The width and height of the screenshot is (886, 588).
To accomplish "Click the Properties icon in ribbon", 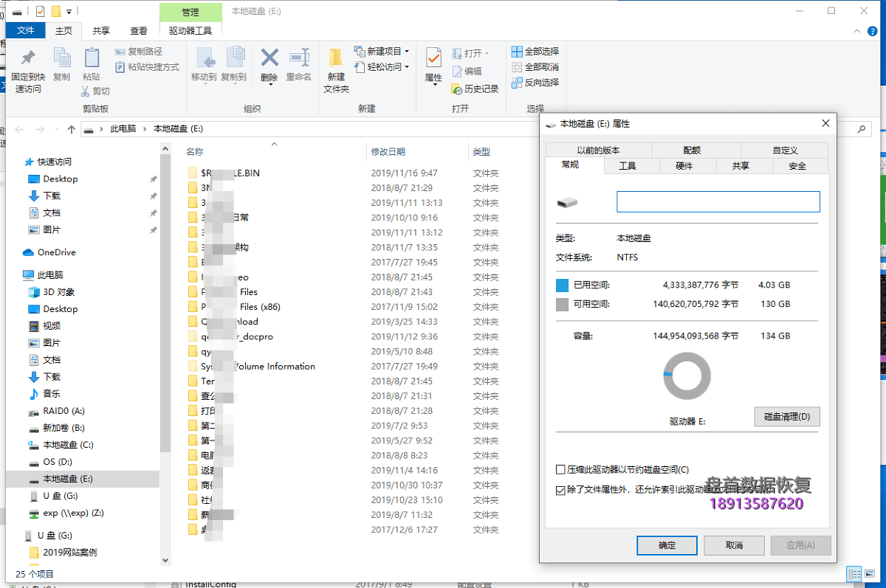I will [x=433, y=60].
